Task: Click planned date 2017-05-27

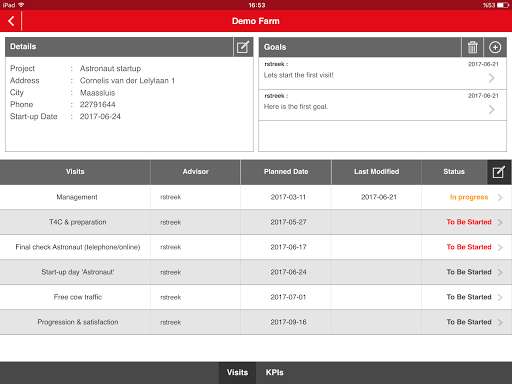Action: pos(288,222)
